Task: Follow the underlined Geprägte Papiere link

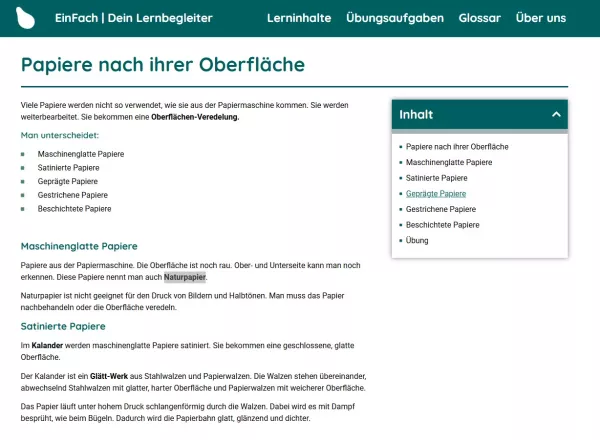Action: pos(436,194)
